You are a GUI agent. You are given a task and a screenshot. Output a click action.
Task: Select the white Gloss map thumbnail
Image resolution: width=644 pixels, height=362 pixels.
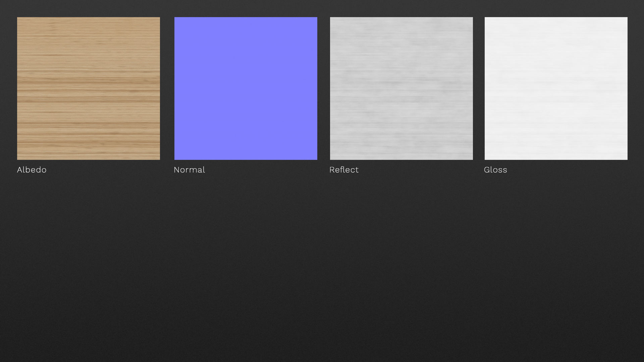pos(556,88)
